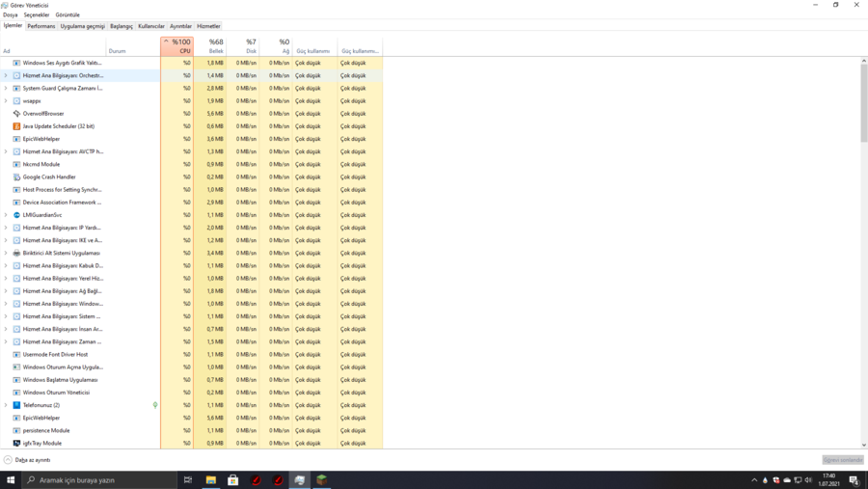Open the Seçenekler menu

37,15
